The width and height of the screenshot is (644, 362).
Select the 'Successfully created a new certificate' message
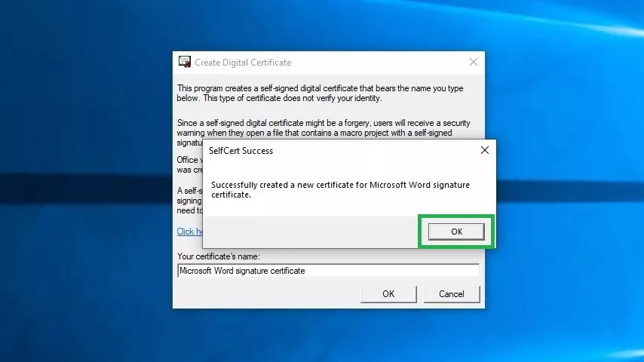(340, 190)
